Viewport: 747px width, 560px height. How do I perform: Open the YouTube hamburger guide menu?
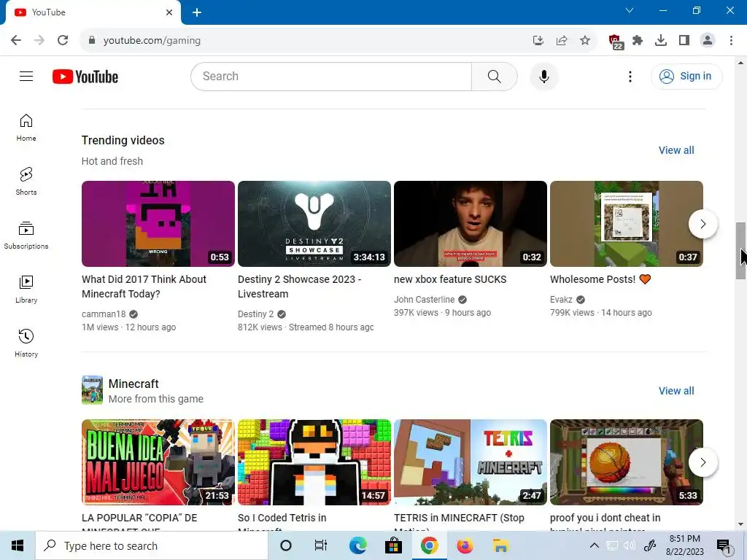click(x=26, y=76)
